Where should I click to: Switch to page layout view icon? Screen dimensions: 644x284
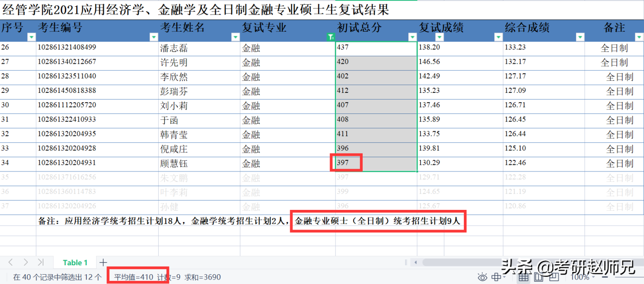pos(538,277)
